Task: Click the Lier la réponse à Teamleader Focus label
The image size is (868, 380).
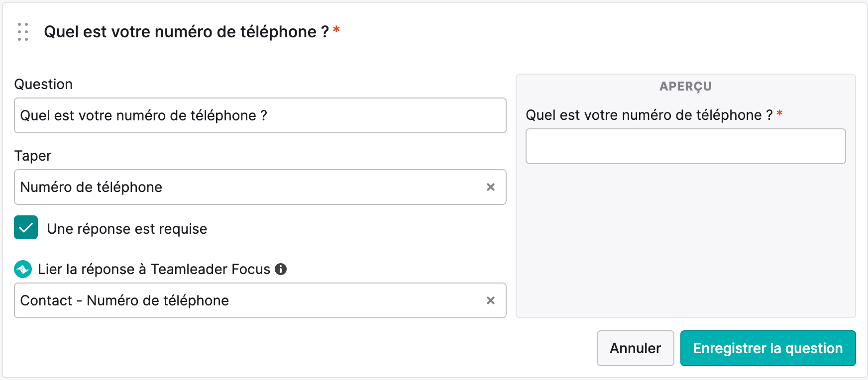Action: point(154,269)
